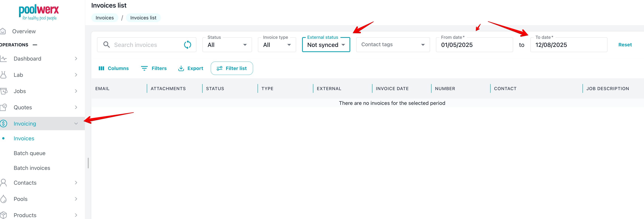Click the Export download icon
Screen dimensions: 644x219
(181, 68)
